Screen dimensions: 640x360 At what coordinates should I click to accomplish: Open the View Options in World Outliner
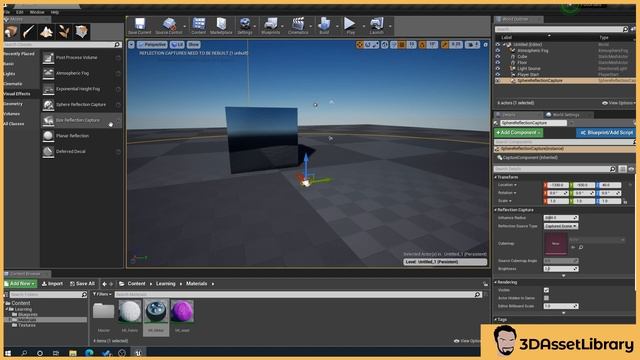click(619, 103)
